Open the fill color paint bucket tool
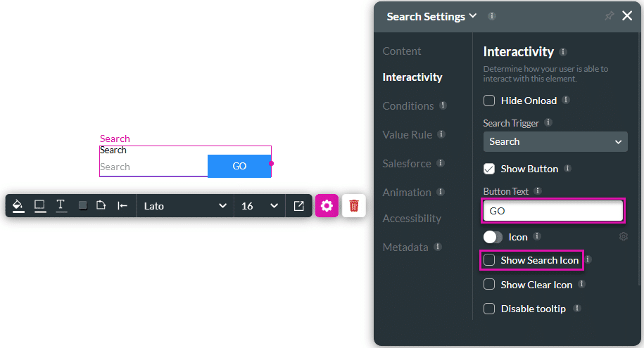 18,205
